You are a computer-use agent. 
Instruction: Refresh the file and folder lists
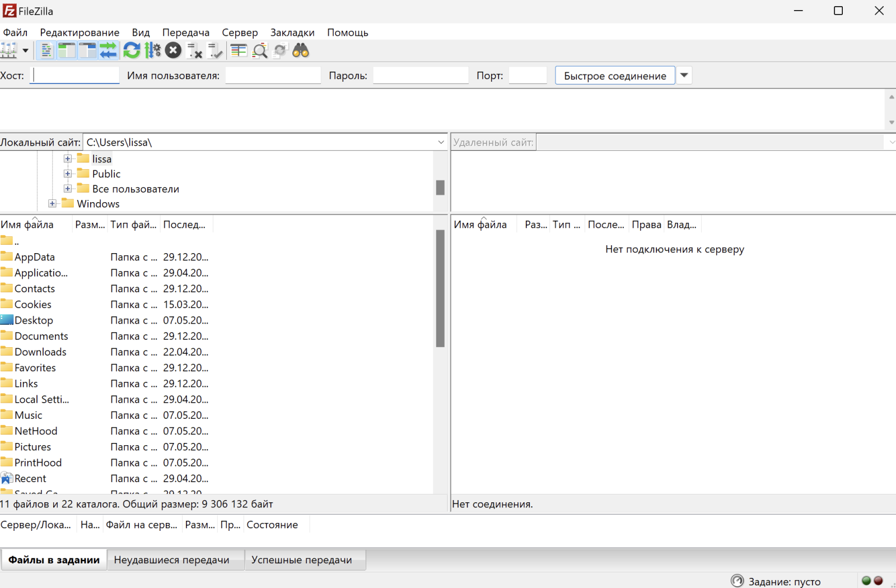tap(132, 50)
